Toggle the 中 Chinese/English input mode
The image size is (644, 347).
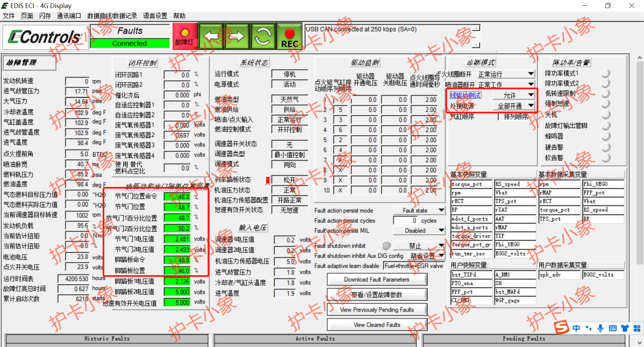point(576,328)
